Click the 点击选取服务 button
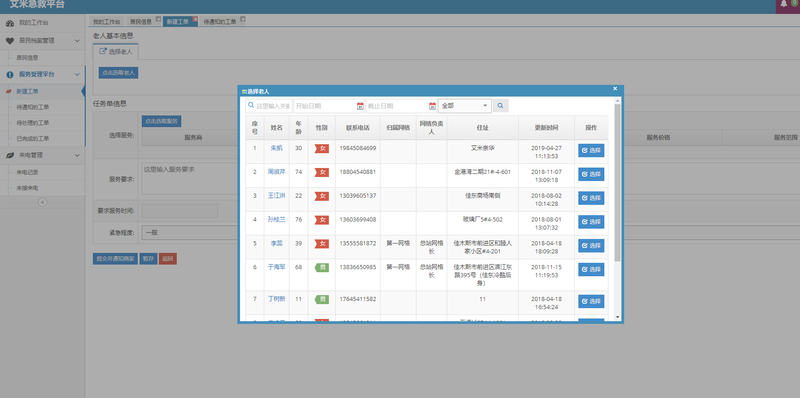Image resolution: width=800 pixels, height=398 pixels. [x=161, y=121]
